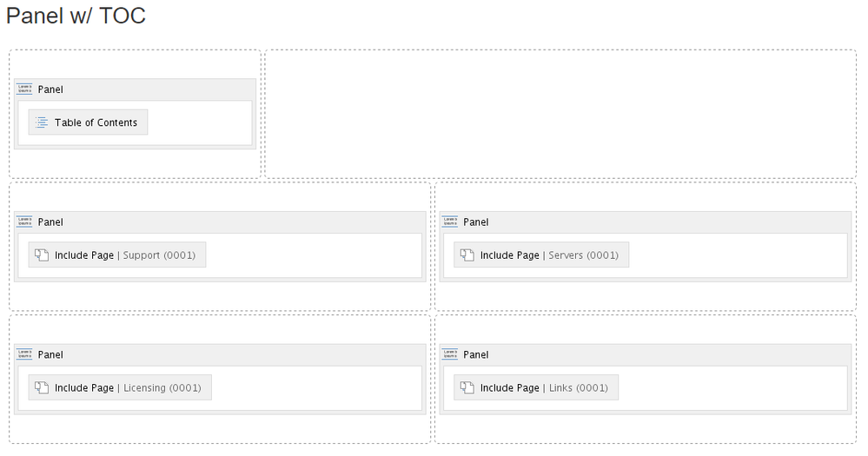868x456 pixels.
Task: Click the Panel header above Servers include
Action: point(646,222)
